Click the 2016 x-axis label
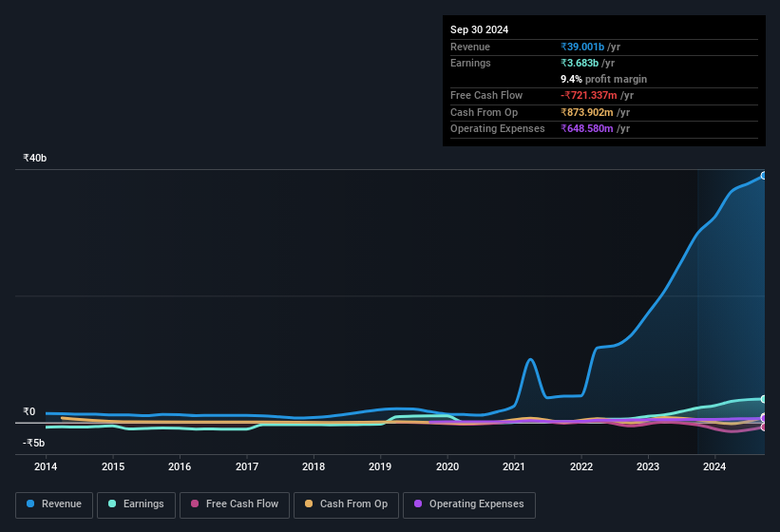This screenshot has height=532, width=780. click(180, 466)
